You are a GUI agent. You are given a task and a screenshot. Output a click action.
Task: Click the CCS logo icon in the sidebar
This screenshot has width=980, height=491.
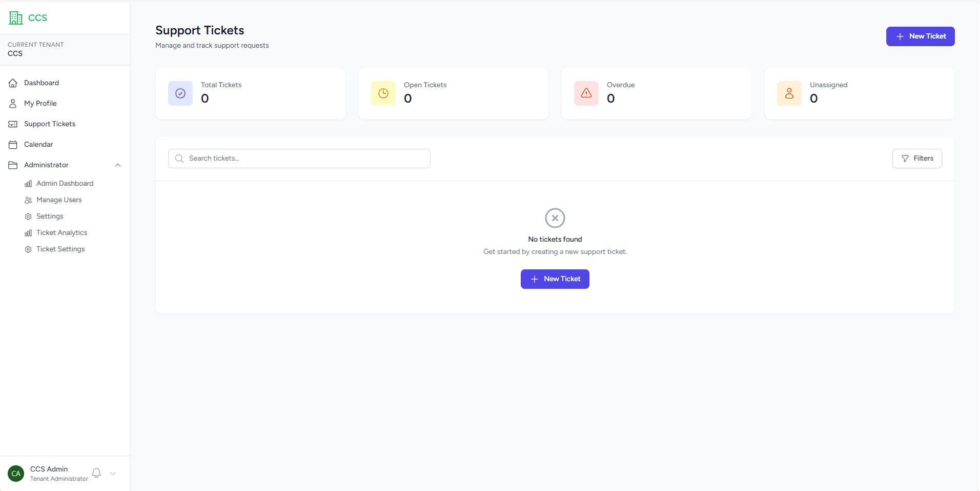pyautogui.click(x=15, y=17)
